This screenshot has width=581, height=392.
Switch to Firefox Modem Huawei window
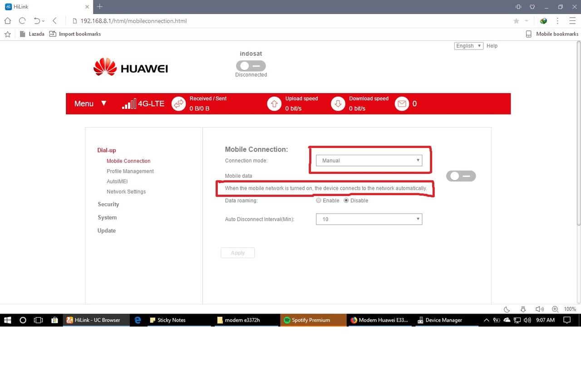(379, 320)
